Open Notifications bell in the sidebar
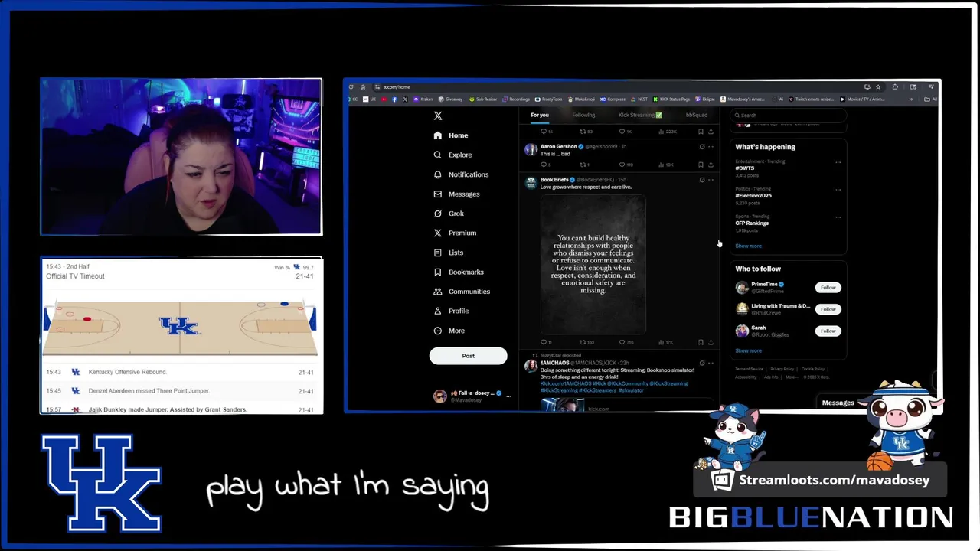Image resolution: width=980 pixels, height=551 pixels. tap(461, 174)
